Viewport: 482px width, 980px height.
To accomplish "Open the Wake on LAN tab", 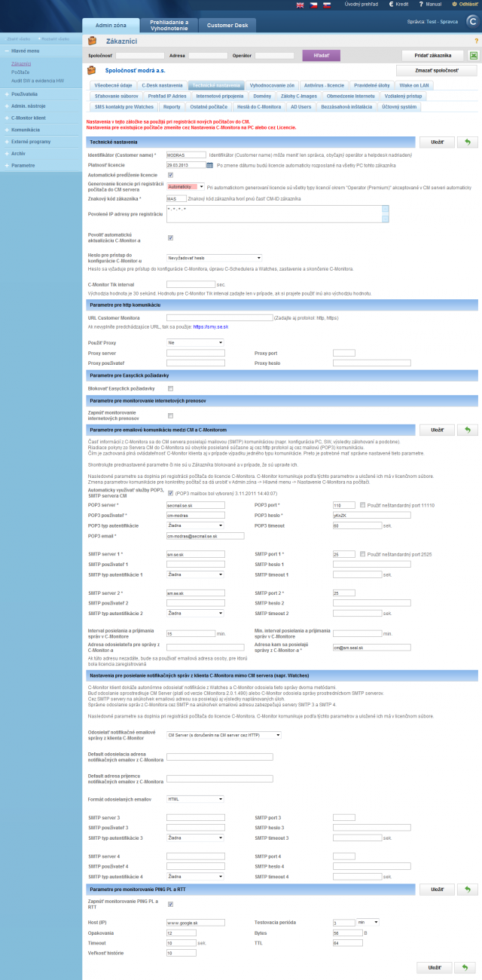I will point(415,85).
